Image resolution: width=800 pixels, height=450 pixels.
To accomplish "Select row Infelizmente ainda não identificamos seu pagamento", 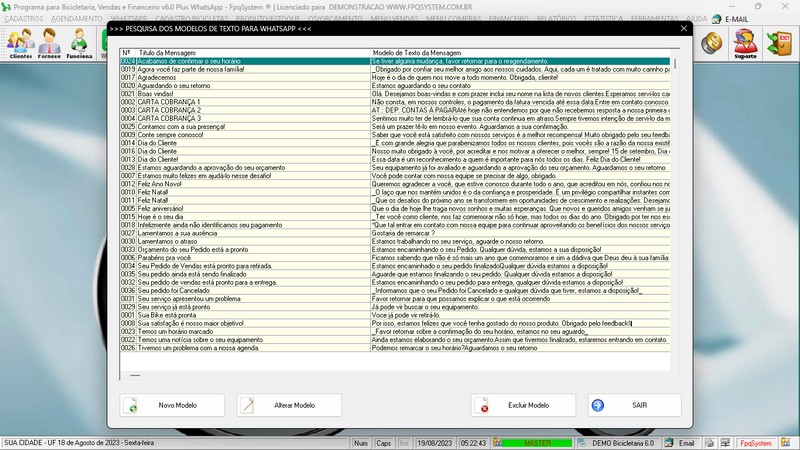I will [395, 225].
